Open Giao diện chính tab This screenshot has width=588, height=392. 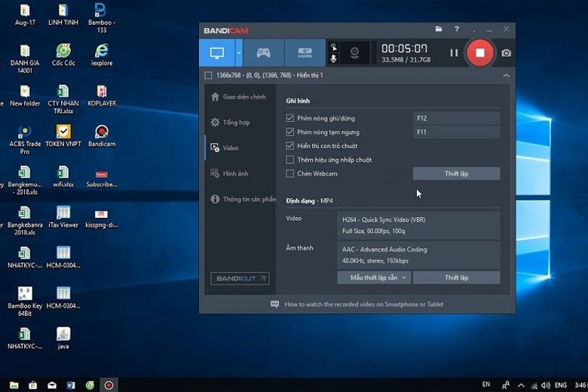(240, 96)
